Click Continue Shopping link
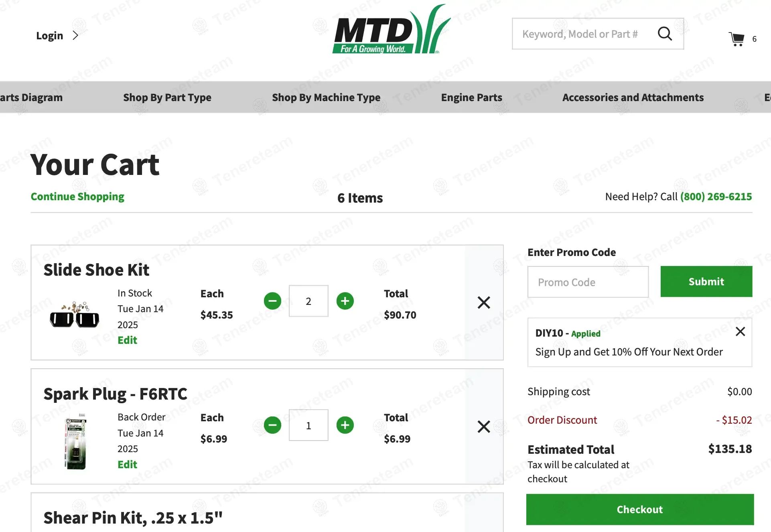771x532 pixels. point(77,197)
